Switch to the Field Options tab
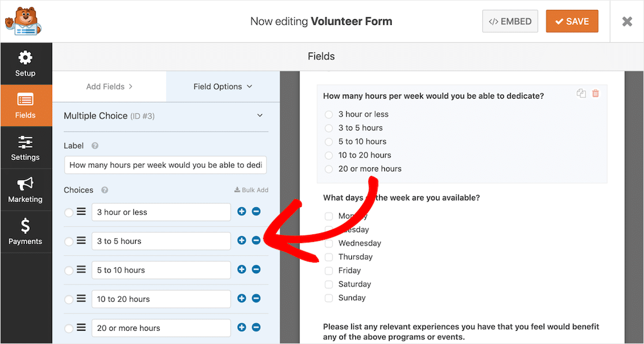 click(x=223, y=87)
